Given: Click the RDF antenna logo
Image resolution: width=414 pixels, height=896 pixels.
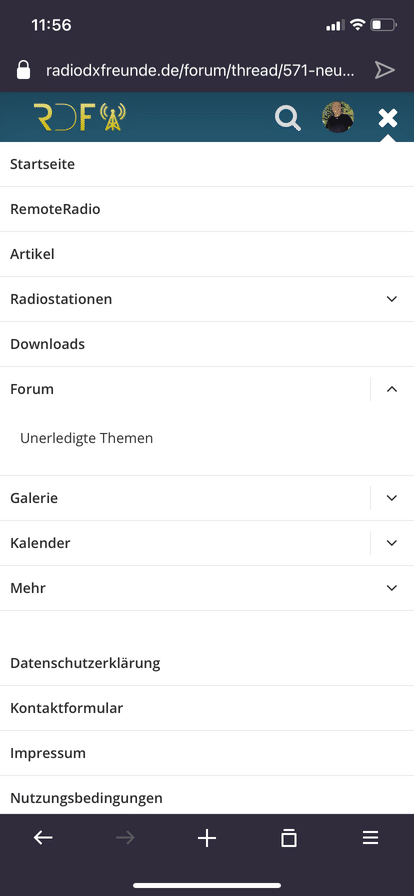Looking at the screenshot, I should tap(79, 117).
